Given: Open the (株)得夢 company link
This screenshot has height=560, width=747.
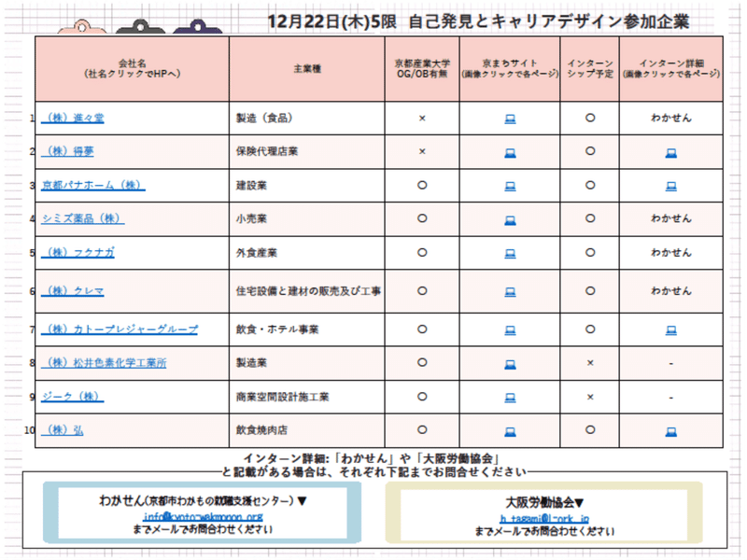Looking at the screenshot, I should click(67, 151).
